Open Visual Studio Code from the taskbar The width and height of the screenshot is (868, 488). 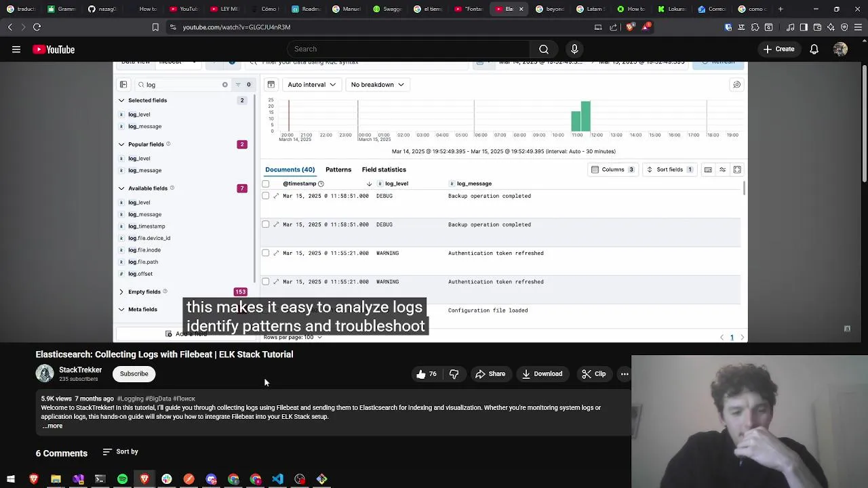(277, 479)
